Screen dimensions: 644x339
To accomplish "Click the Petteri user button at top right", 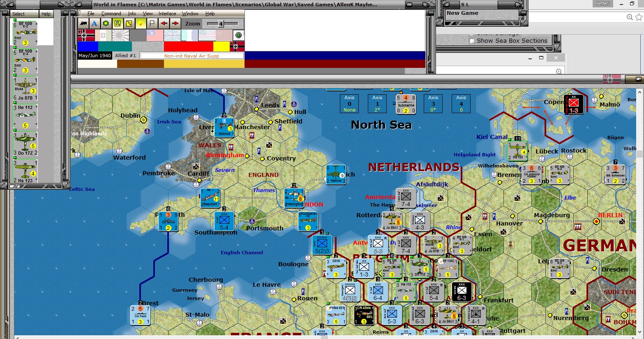I will [x=603, y=3].
